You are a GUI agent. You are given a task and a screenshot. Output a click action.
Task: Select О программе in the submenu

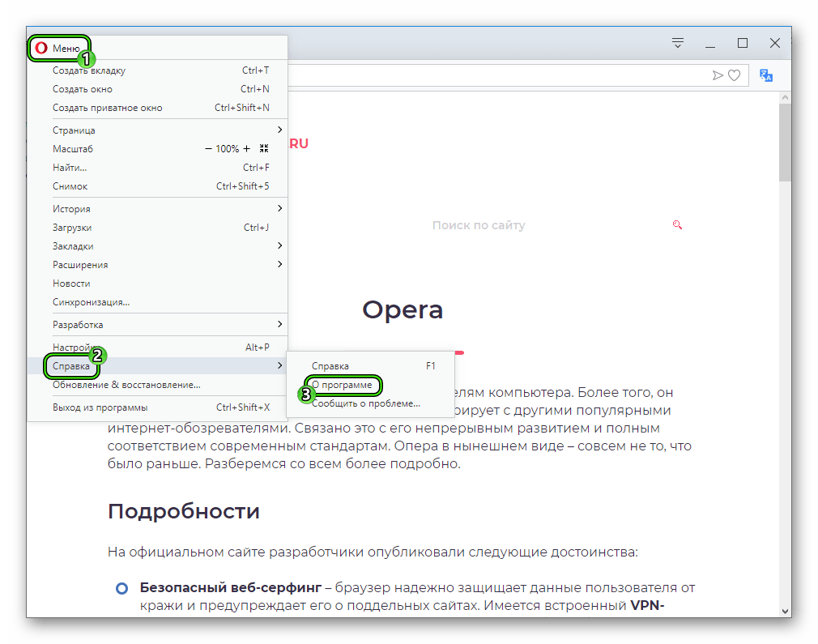(x=343, y=385)
